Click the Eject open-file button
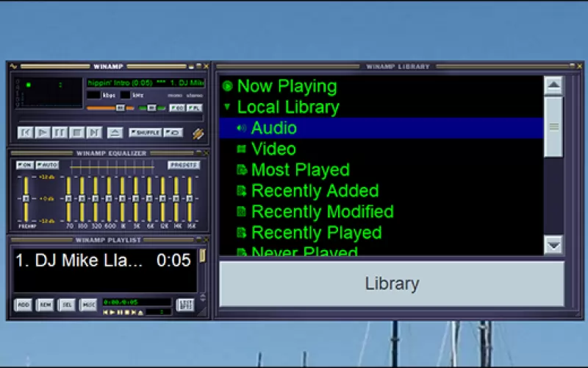The width and height of the screenshot is (588, 368). click(115, 132)
